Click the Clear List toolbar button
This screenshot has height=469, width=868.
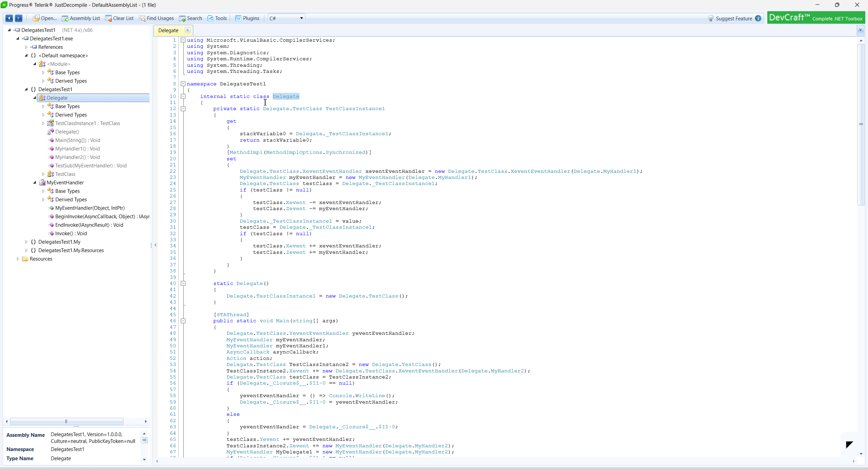coord(119,18)
